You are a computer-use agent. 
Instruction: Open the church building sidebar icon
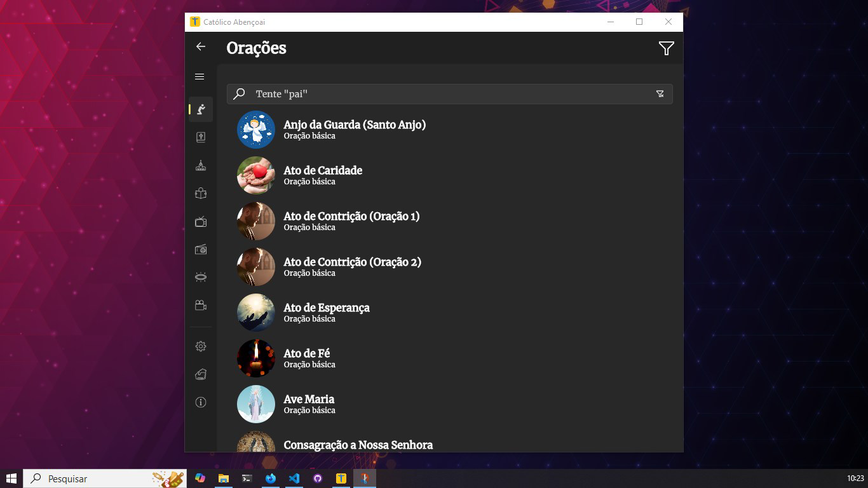[x=201, y=165]
